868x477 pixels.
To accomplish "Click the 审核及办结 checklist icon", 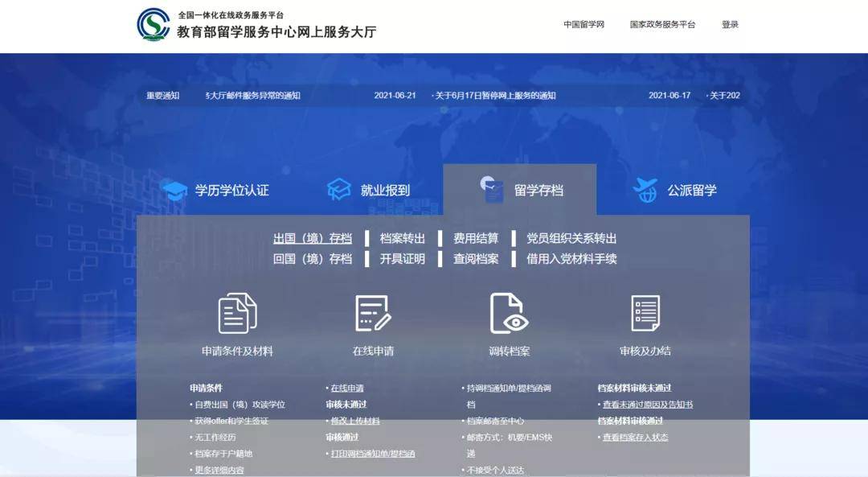I will [645, 313].
